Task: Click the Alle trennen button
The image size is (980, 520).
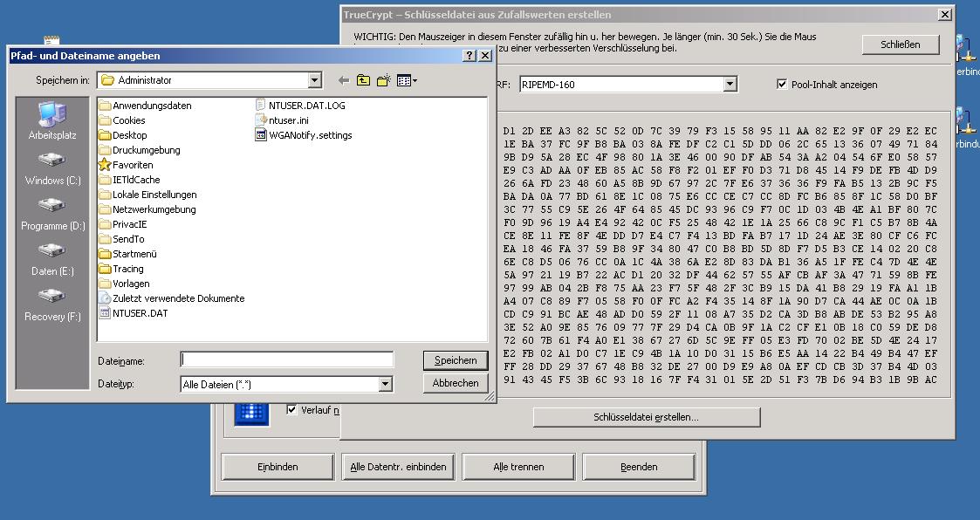Action: point(518,467)
